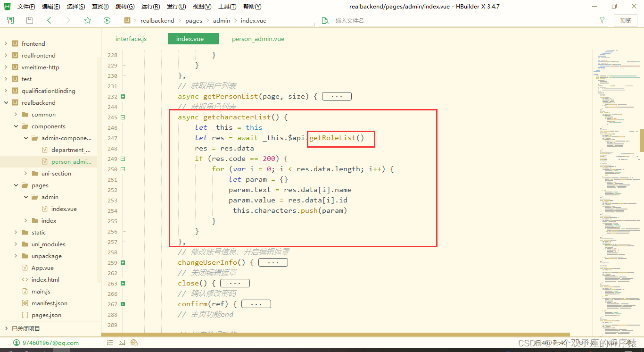Screen dimensions: 644x352
Task: Click the new file toolbar icon
Action: coord(10,20)
